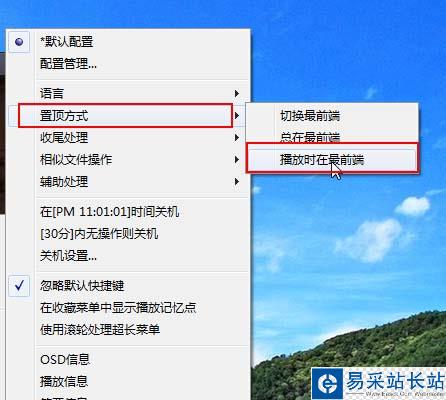Image resolution: width=446 pixels, height=400 pixels.
Task: Enable 在收藏菜单中显示播放记忆点 option
Action: click(118, 307)
